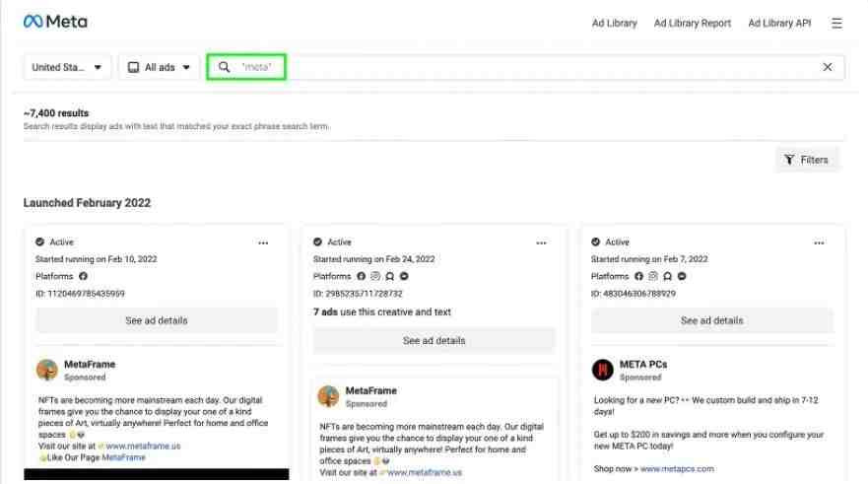This screenshot has height=484, width=868.
Task: Click the ad ID 483046306788929 text
Action: click(x=634, y=294)
